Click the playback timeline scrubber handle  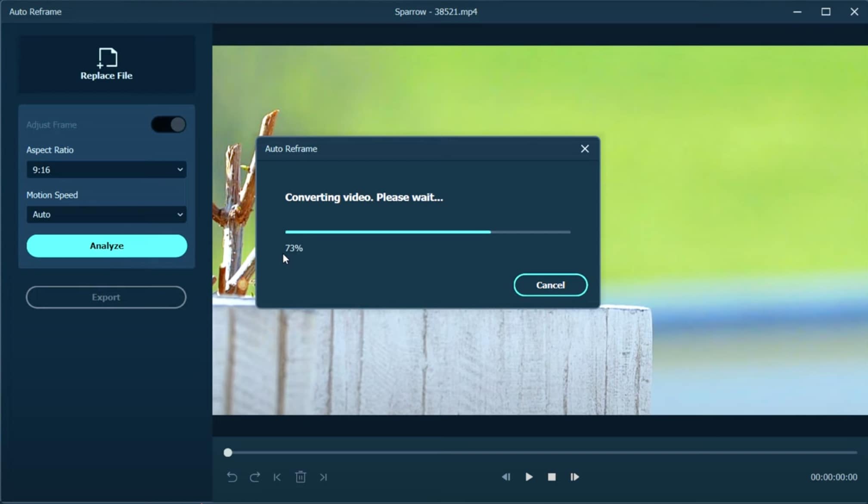point(228,452)
